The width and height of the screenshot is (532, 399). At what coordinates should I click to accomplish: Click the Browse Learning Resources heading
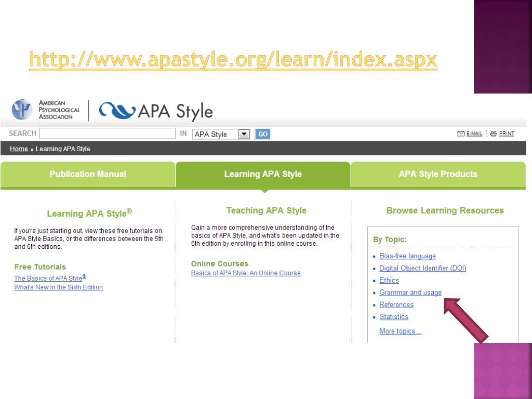pyautogui.click(x=445, y=211)
